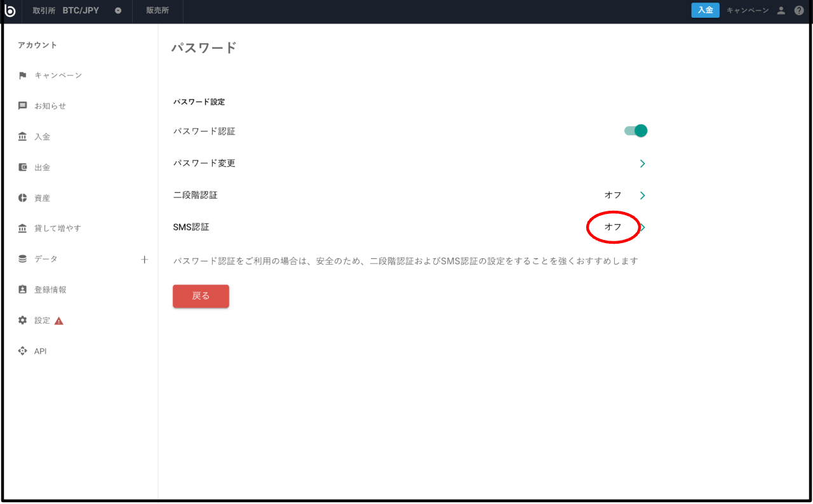Click the API icon in sidebar
Viewport: 813px width, 504px height.
[x=23, y=351]
